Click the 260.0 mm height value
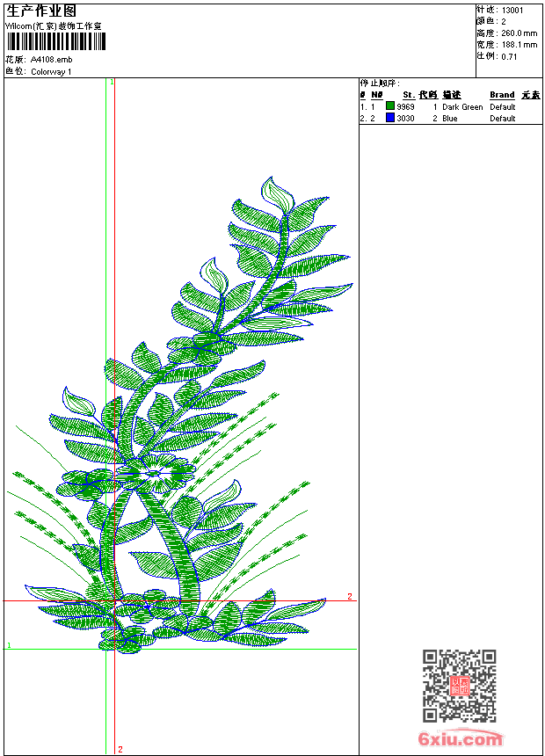The height and width of the screenshot is (756, 545). [x=519, y=33]
